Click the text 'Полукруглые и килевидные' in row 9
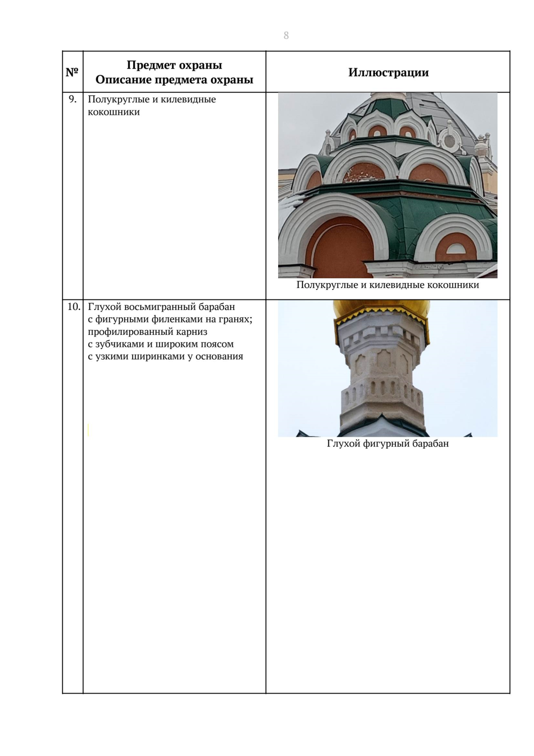 point(152,99)
